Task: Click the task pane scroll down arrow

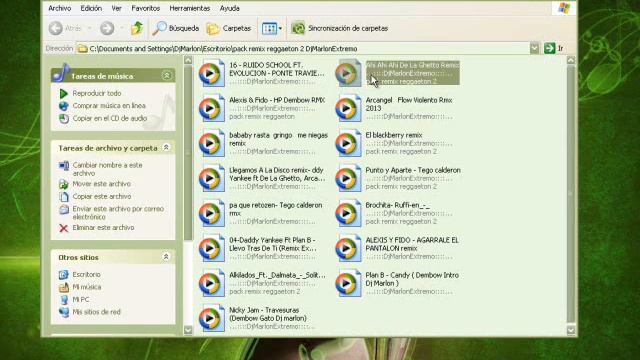Action: coord(188,330)
